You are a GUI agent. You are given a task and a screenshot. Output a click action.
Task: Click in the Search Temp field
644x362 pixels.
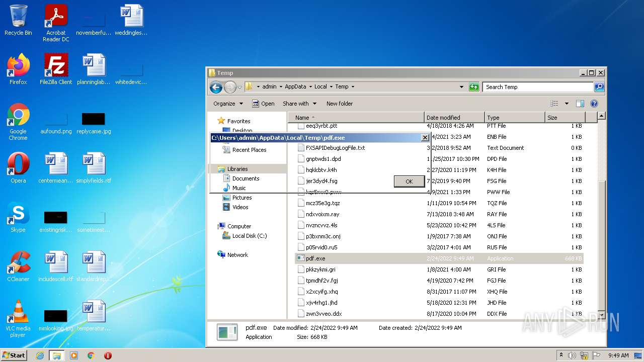point(537,87)
